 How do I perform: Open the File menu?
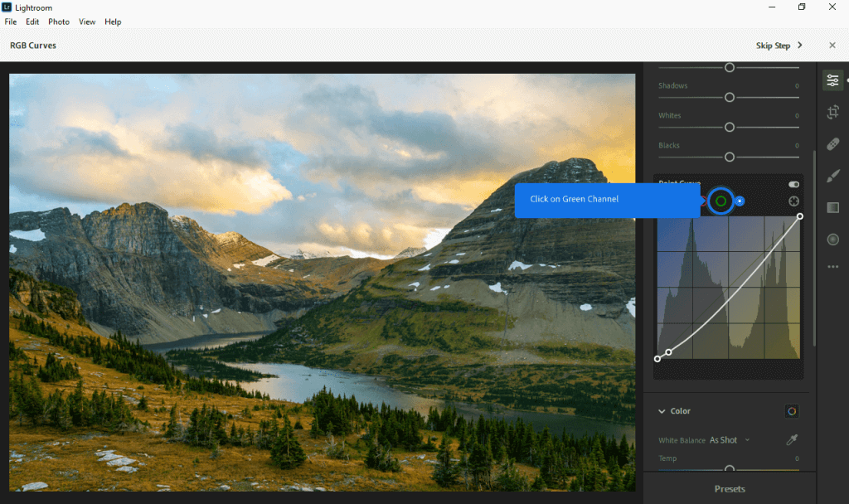tap(11, 22)
